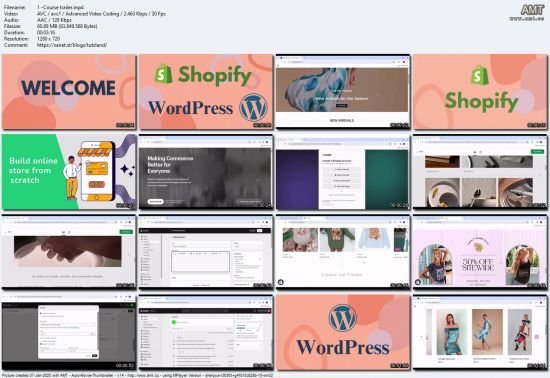Open the sweatshirts product row thumbnail

tap(342, 252)
